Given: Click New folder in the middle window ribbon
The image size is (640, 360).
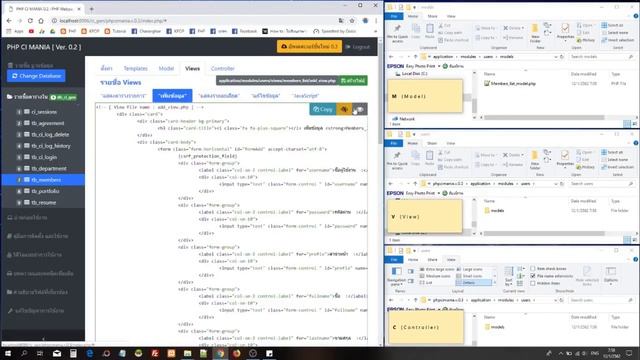Looking at the screenshot, I should tap(534, 160).
